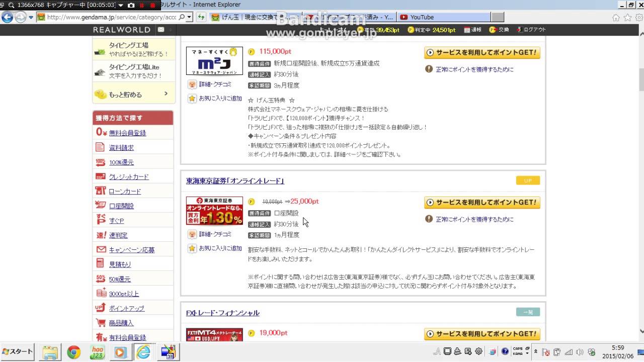Click the 無料会員登録 category link

[x=127, y=133]
